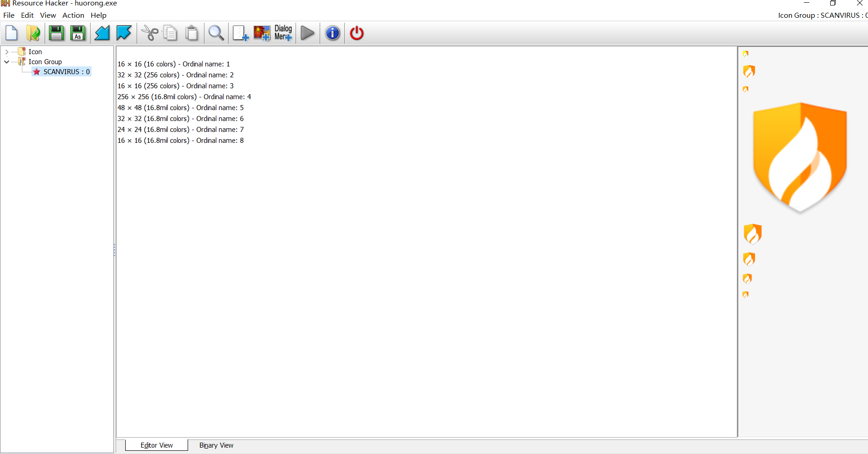Add a new resource from file
Image resolution: width=868 pixels, height=454 pixels.
pyautogui.click(x=240, y=33)
